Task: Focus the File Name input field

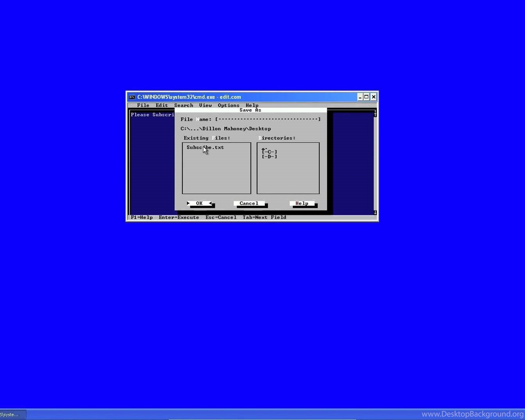Action: tap(268, 119)
